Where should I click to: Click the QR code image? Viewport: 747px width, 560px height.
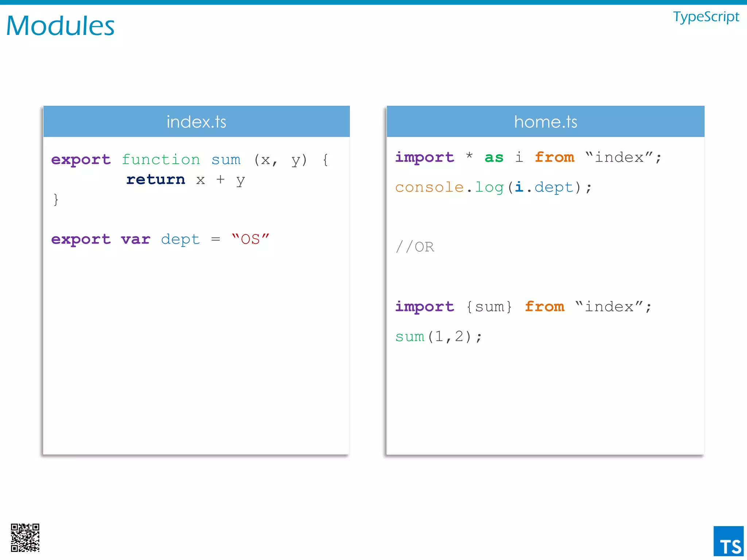pos(25,537)
